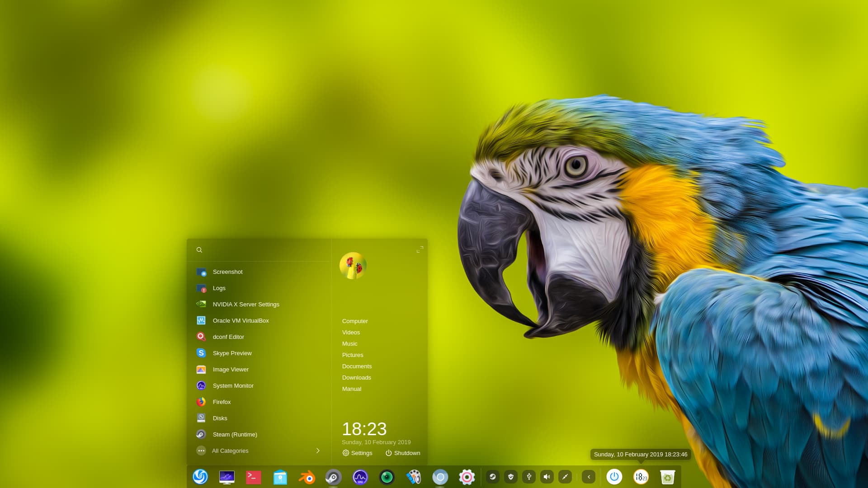Click the dock clock plugin
This screenshot has width=868, height=488.
point(641,477)
